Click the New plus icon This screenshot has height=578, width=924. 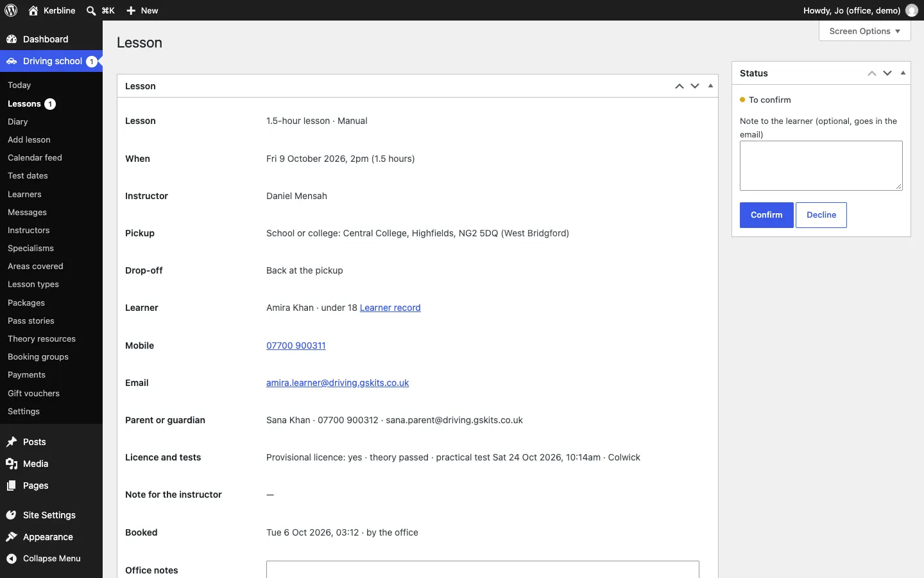click(131, 10)
